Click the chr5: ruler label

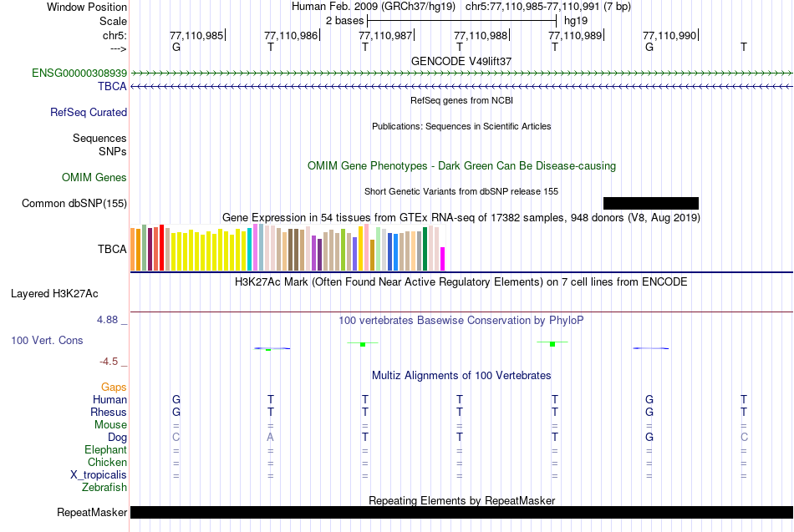115,35
